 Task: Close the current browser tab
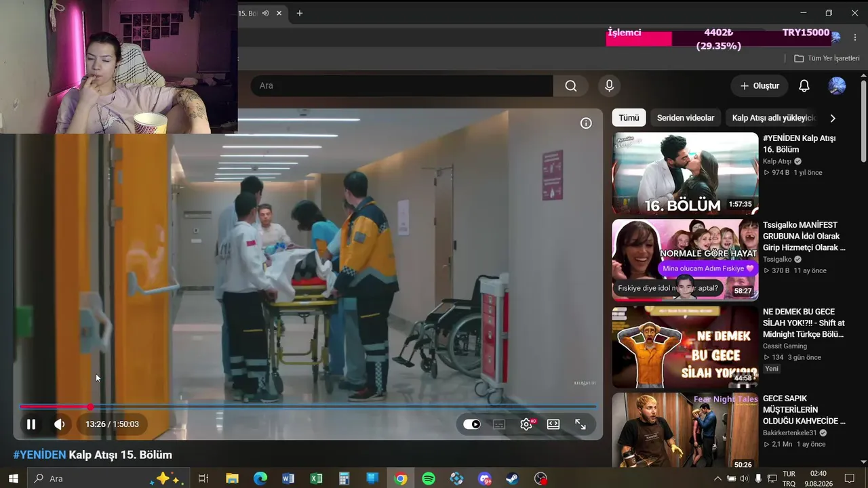(279, 13)
